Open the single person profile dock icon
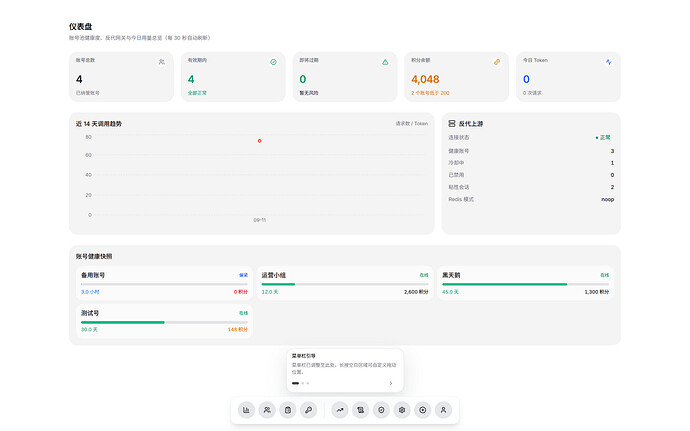 pos(443,410)
